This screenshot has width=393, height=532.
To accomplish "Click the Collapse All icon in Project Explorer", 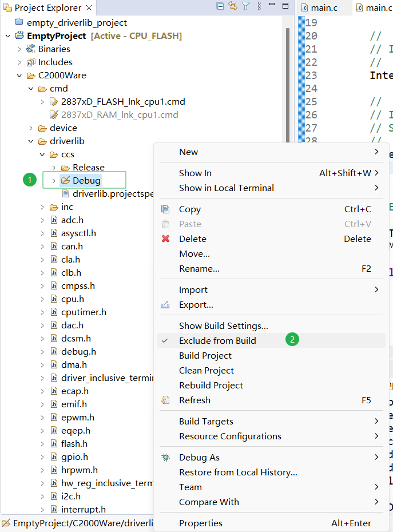I will click(x=220, y=6).
